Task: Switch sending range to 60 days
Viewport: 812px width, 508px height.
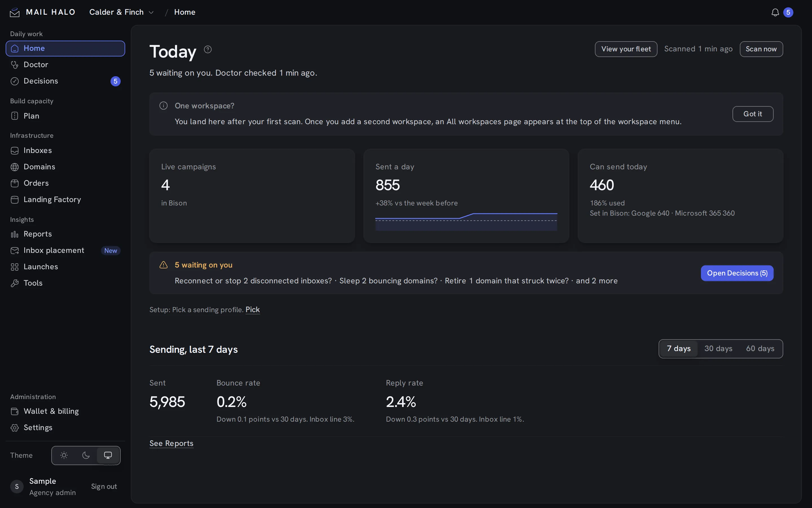Action: pos(760,349)
